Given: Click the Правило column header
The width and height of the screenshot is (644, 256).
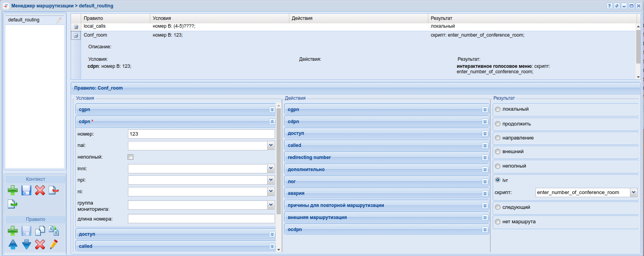Looking at the screenshot, I should pos(115,18).
